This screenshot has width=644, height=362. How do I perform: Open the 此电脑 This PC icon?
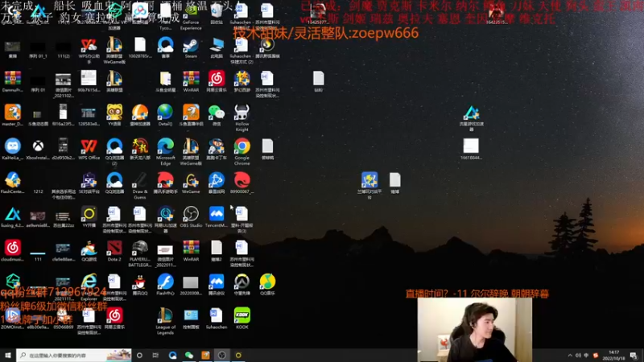pyautogui.click(x=217, y=48)
